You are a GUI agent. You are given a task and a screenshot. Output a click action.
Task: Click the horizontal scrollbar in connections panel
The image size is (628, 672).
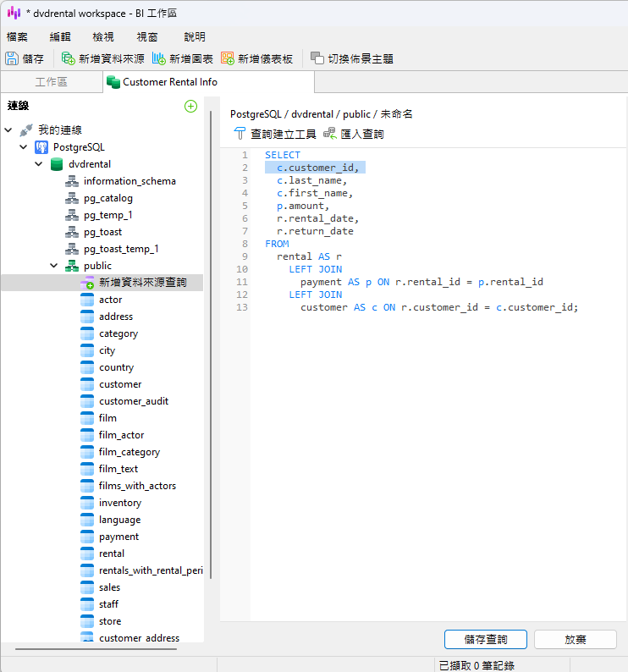[x=95, y=649]
